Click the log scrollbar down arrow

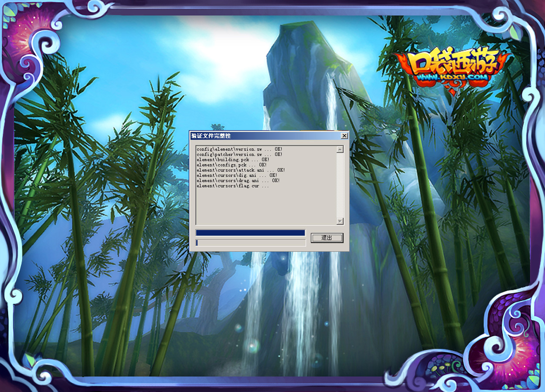point(340,221)
